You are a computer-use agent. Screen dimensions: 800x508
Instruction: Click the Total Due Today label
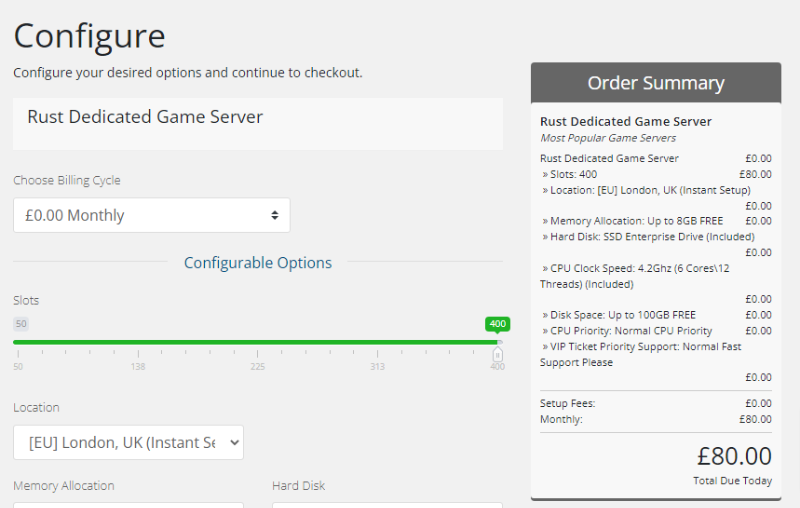pyautogui.click(x=732, y=480)
